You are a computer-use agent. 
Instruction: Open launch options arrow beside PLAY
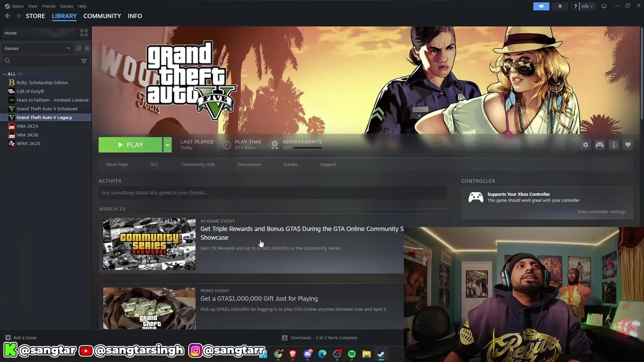click(x=168, y=145)
